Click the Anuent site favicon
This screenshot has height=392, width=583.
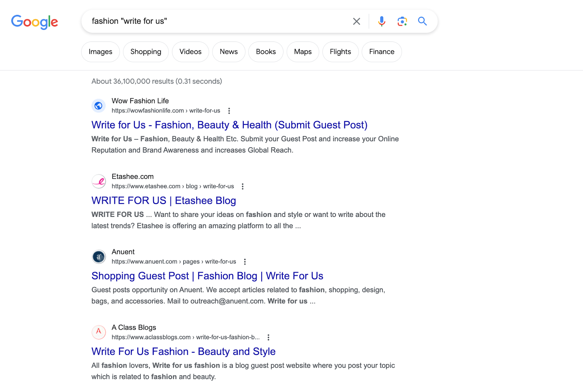point(98,257)
